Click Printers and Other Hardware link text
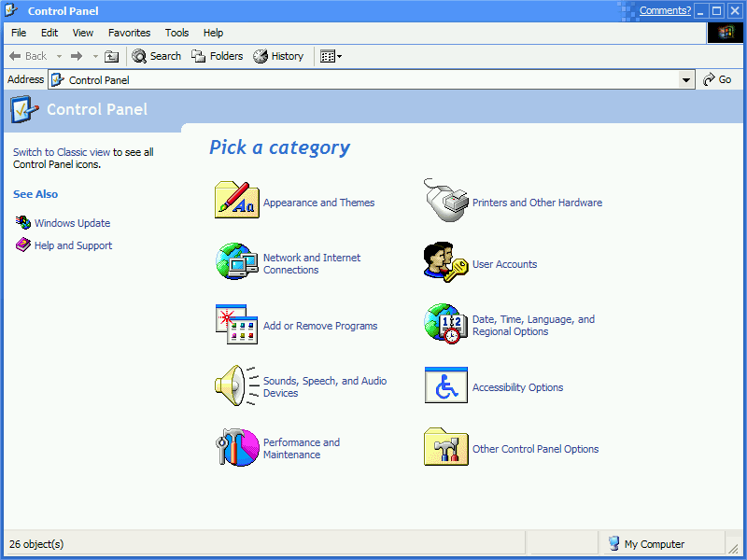 538,203
